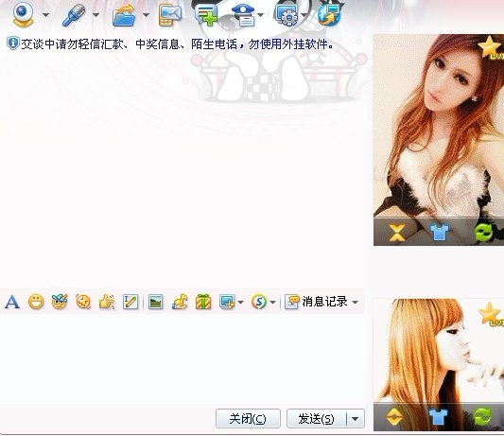Take a screen capture with screenshot icon

(227, 302)
